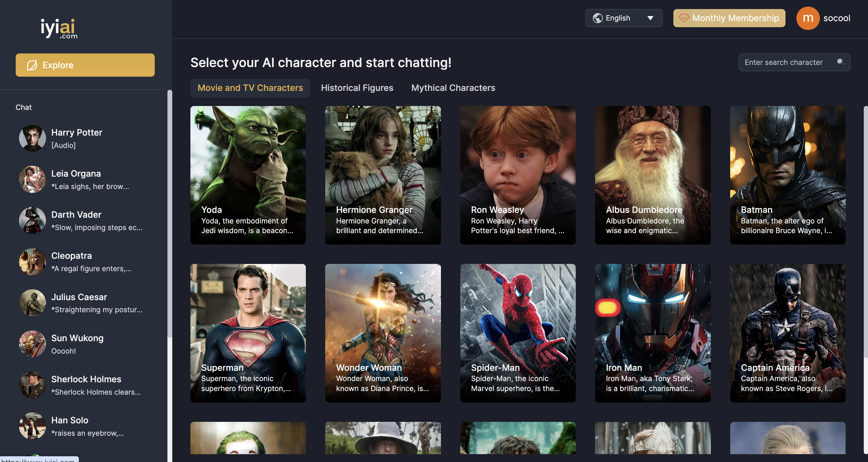Viewport: 868px width, 462px height.
Task: Click the iyiai.com logo
Action: 59,28
